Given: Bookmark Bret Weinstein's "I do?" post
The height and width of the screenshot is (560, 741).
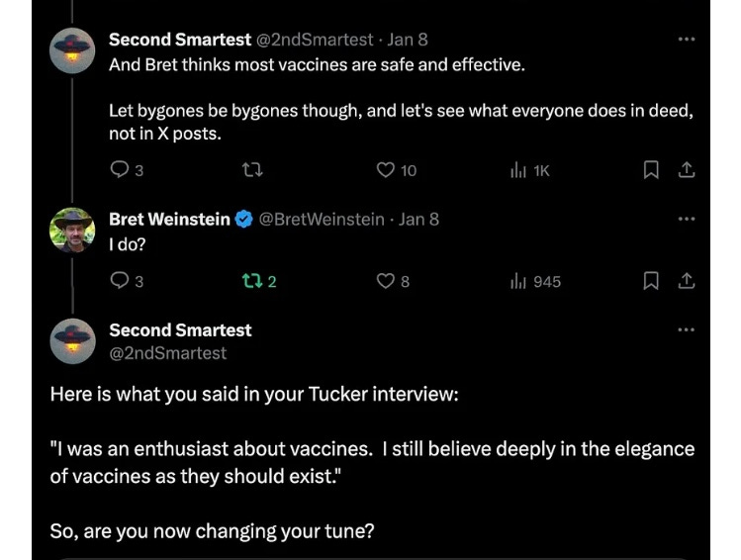Looking at the screenshot, I should pos(651,281).
